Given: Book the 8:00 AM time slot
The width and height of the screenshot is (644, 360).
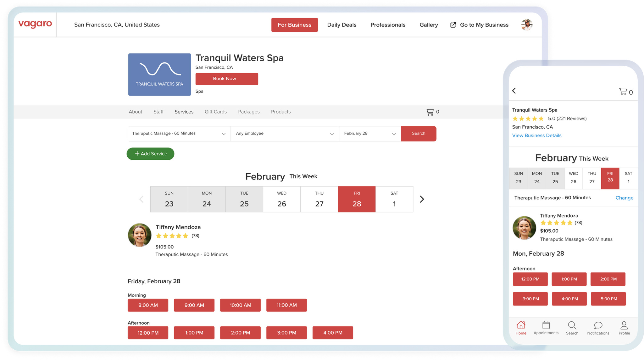Looking at the screenshot, I should [148, 305].
